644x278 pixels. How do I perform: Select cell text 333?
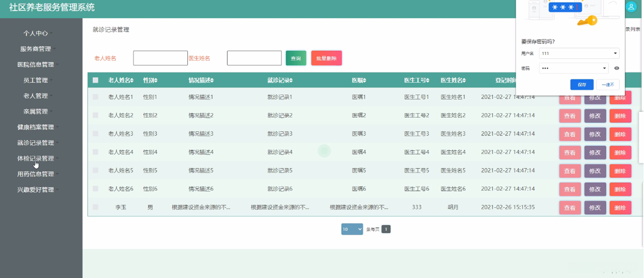click(417, 207)
